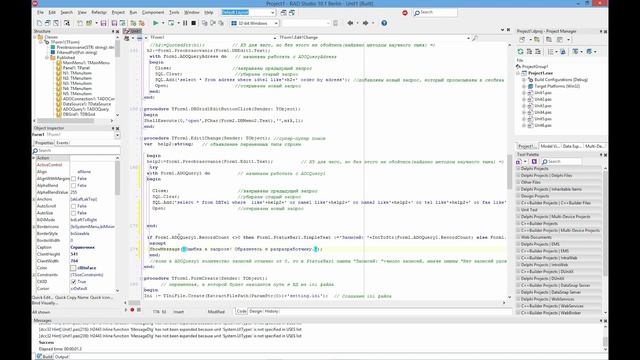Click the purple filter icon in Tool Palette
The image size is (640, 360).
point(534,162)
